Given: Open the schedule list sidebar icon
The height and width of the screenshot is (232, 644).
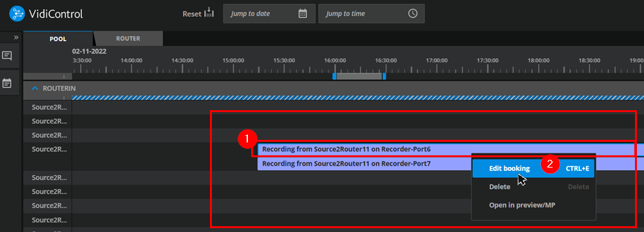Looking at the screenshot, I should click(x=7, y=84).
